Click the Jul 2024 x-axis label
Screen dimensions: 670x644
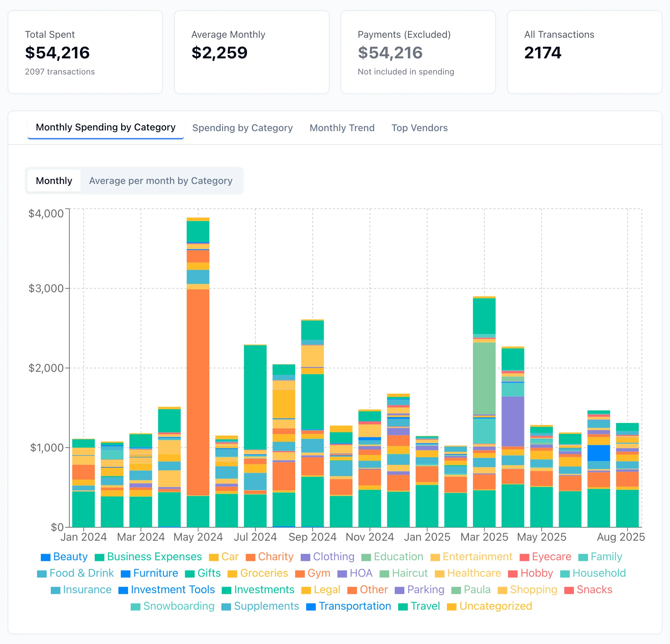(255, 537)
